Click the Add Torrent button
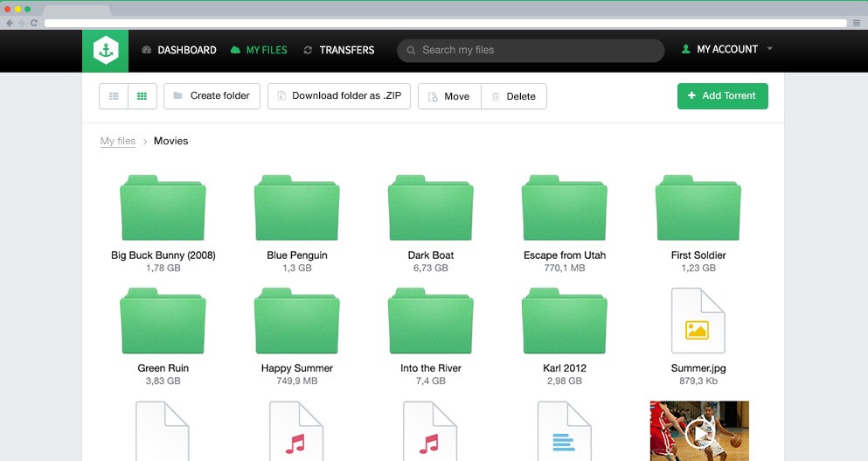Image resolution: width=868 pixels, height=461 pixels. click(x=722, y=96)
